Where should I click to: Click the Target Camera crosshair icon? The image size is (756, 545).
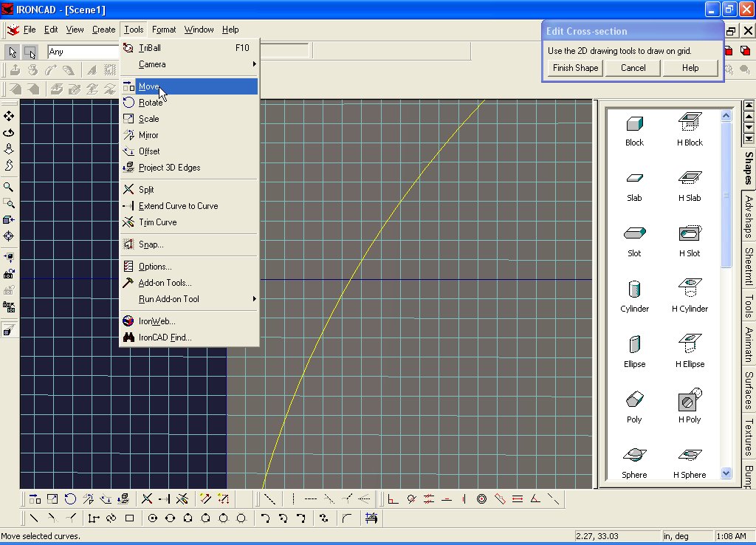point(9,236)
